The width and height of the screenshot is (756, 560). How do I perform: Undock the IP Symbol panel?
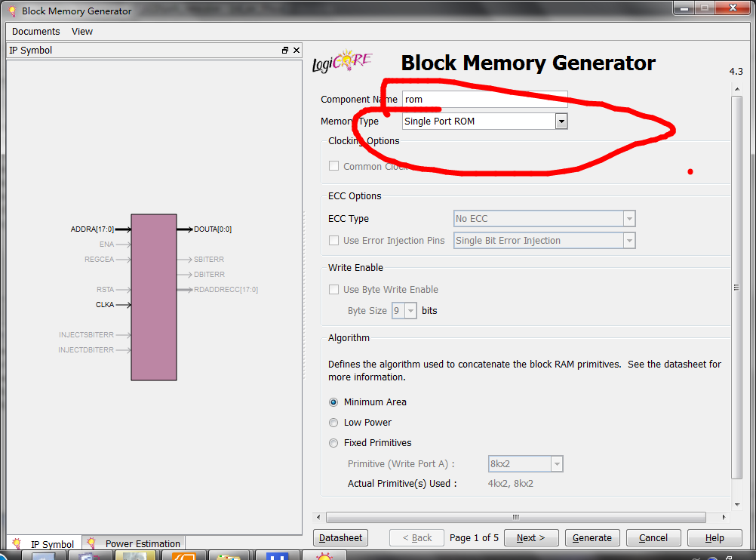click(285, 50)
